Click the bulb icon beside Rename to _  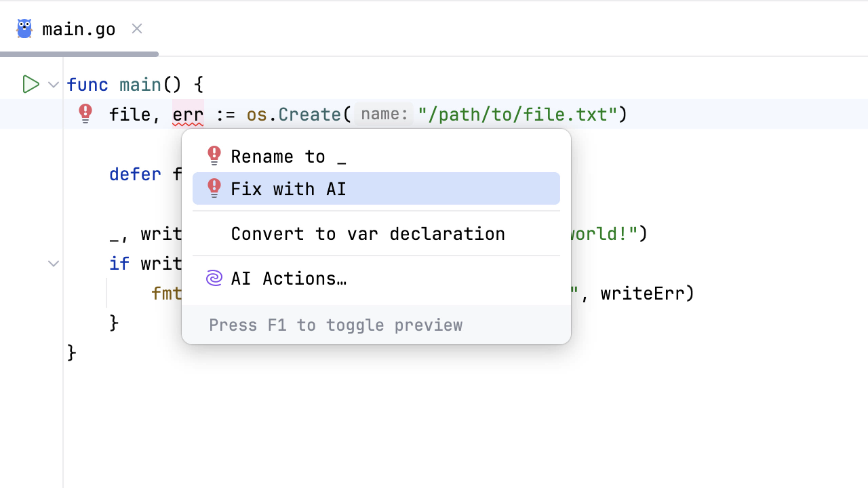[214, 156]
